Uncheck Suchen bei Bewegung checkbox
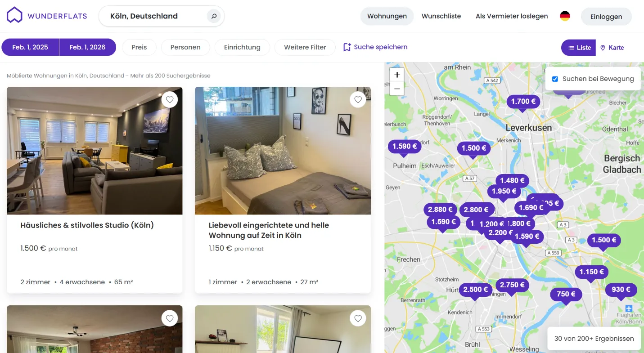This screenshot has height=353, width=644. (x=555, y=79)
